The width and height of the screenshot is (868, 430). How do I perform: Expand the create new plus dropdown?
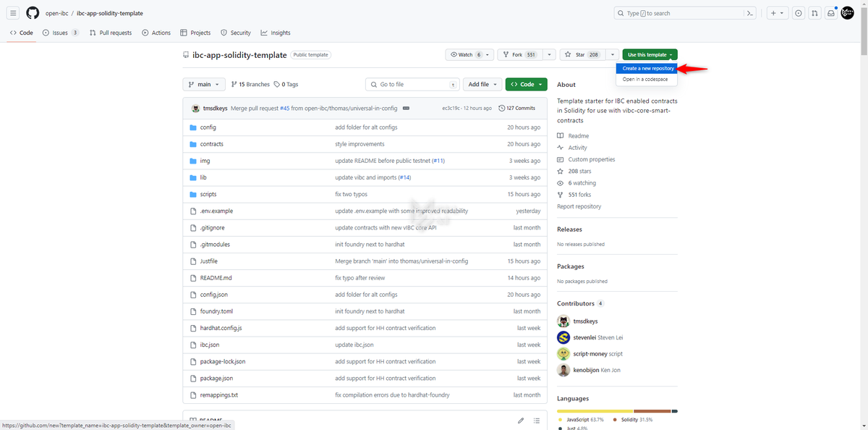point(778,13)
